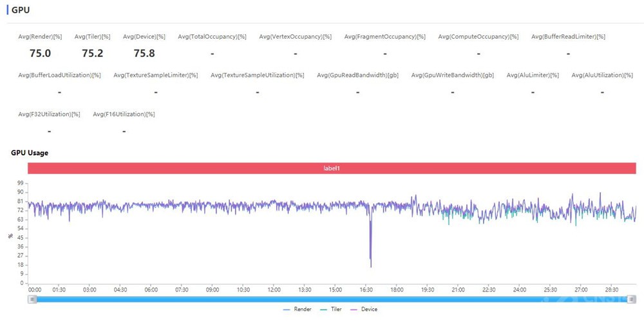Click the Avg(Render)[%] value 75.0

point(40,53)
